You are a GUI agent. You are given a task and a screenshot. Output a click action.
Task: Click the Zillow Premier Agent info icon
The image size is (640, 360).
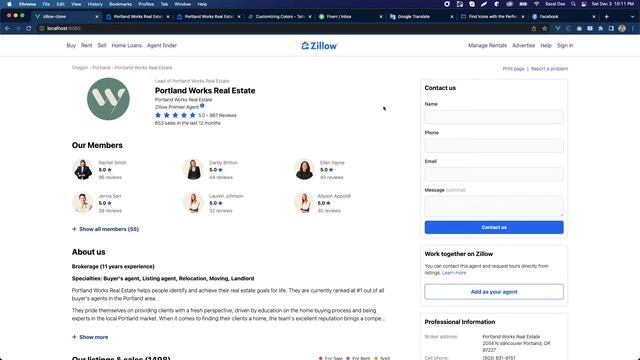tap(202, 106)
